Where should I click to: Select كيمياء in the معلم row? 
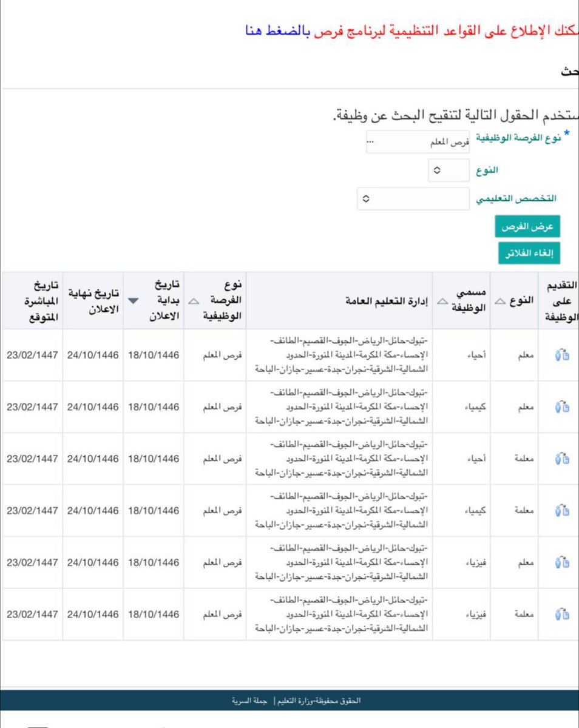coord(474,407)
